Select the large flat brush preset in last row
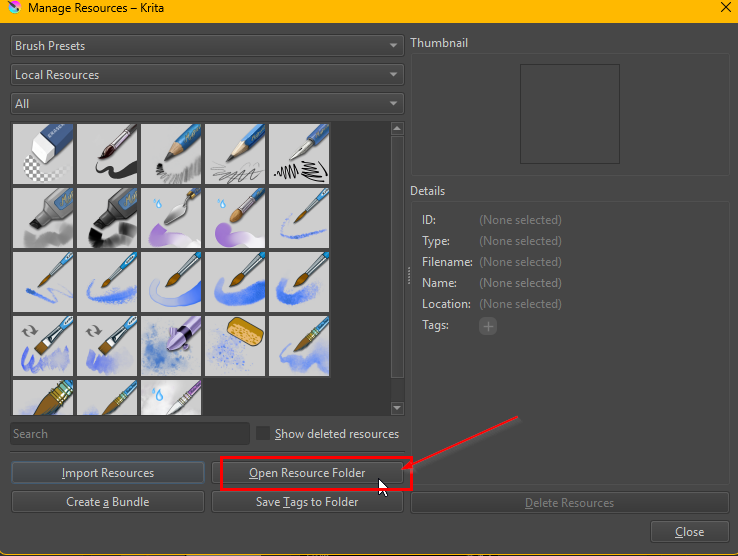 pos(43,397)
